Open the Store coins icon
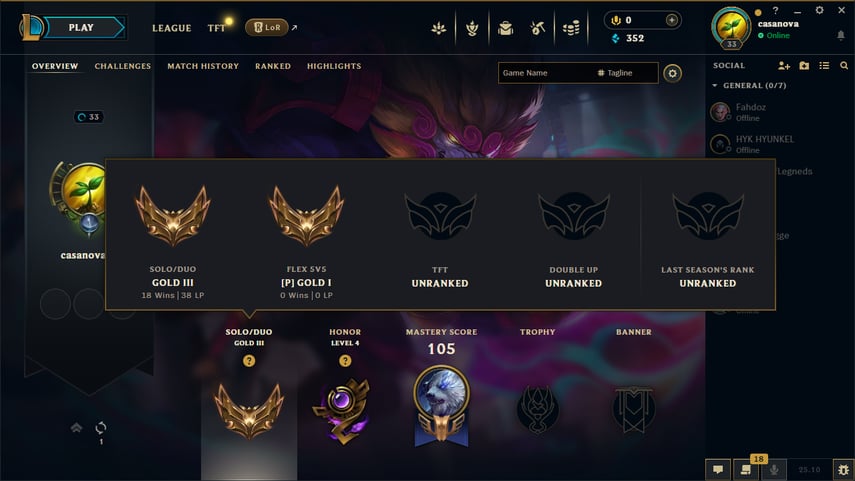The height and width of the screenshot is (481, 855). [x=571, y=28]
